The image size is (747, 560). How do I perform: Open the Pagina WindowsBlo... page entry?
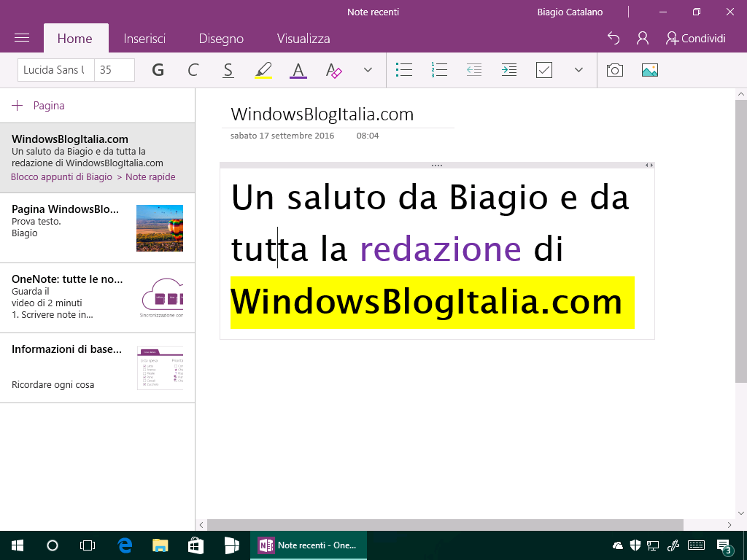click(97, 228)
